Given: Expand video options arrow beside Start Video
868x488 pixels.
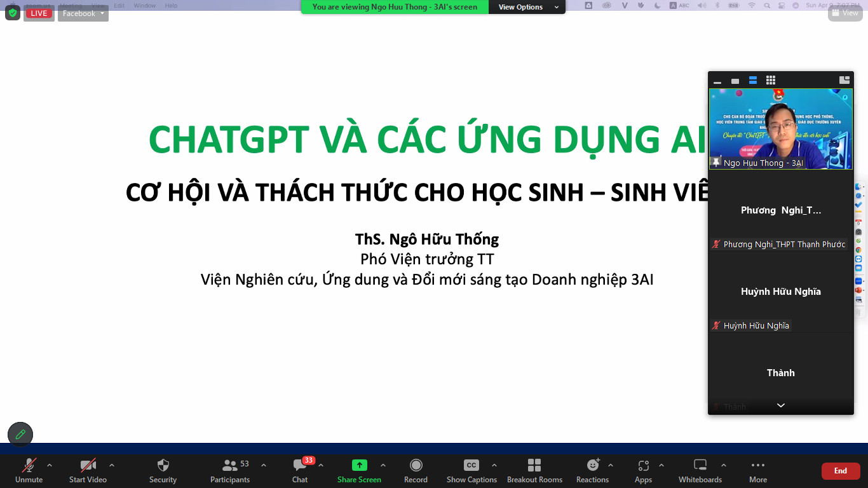Looking at the screenshot, I should (x=112, y=464).
